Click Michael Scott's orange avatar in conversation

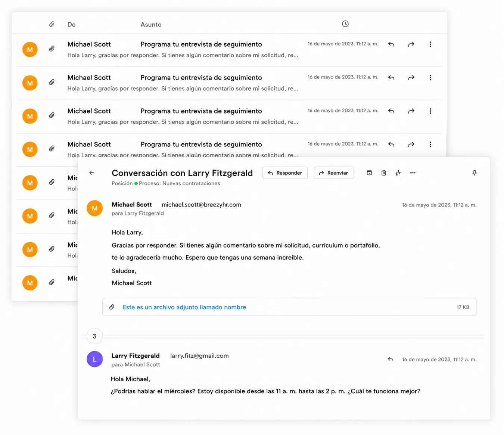95,208
